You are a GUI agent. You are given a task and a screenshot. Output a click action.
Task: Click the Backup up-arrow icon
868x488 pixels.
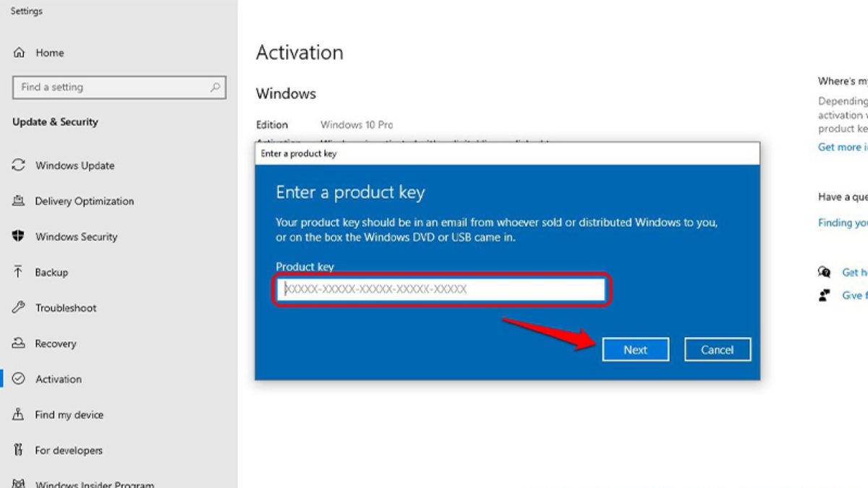[x=18, y=273]
